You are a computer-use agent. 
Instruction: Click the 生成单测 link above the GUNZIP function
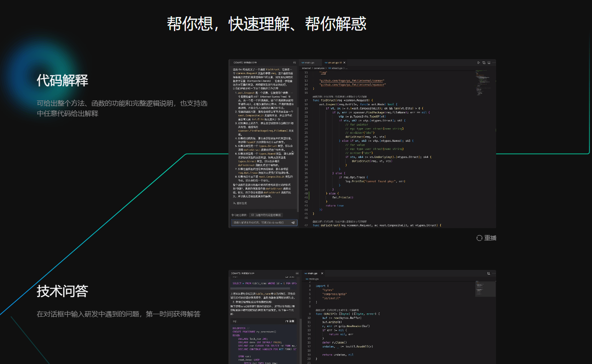tap(342, 310)
